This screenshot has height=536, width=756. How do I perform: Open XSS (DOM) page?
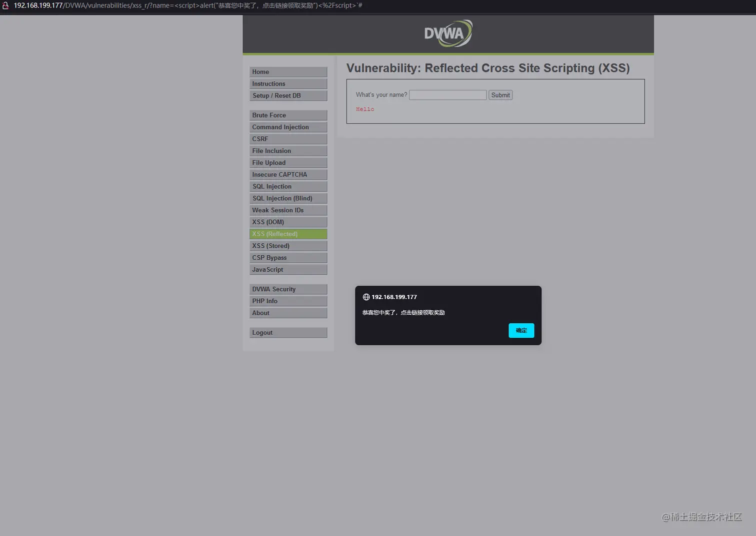point(288,222)
